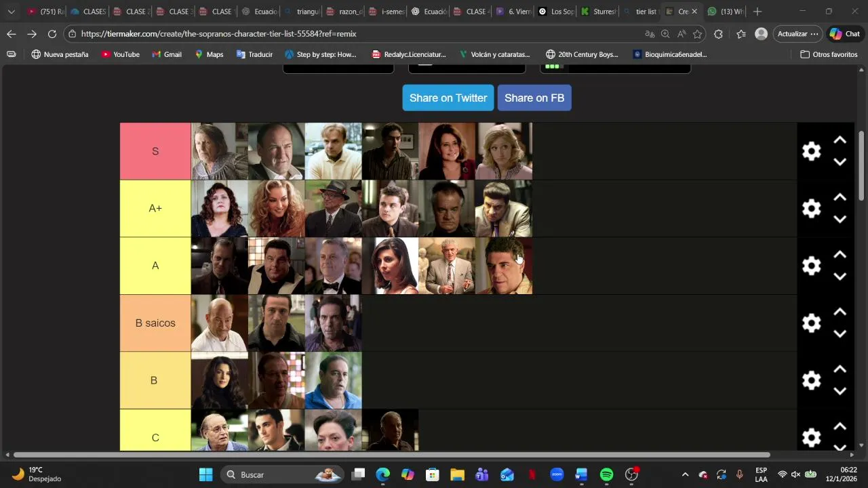Select the pink S tier label
This screenshot has height=488, width=868.
coord(155,151)
